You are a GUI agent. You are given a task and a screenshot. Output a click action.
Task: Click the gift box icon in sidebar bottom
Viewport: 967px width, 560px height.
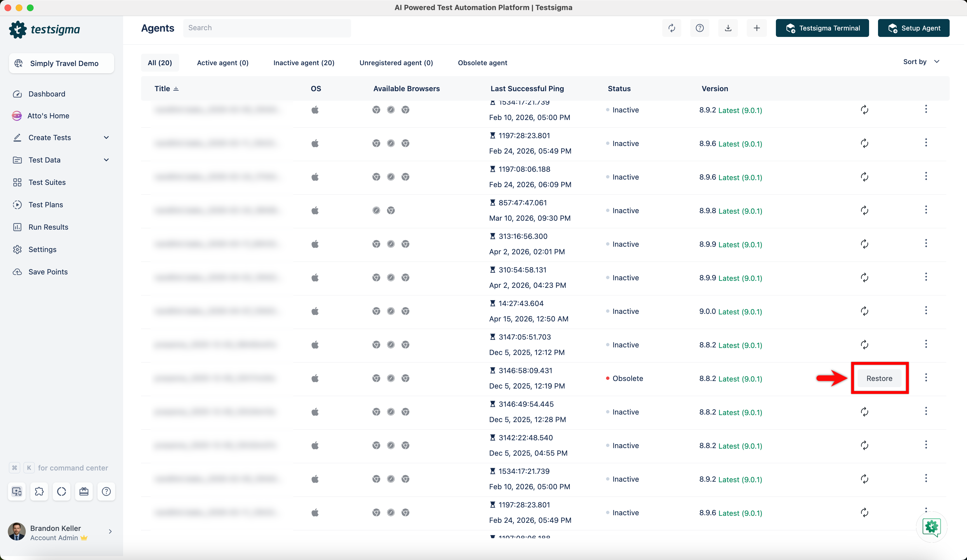[84, 491]
